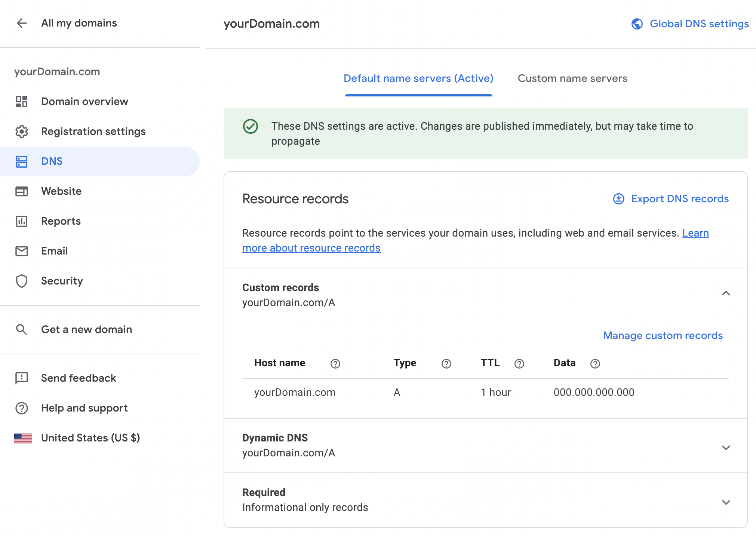Click sidebar yourDomain.com label
This screenshot has height=536, width=756.
pyautogui.click(x=57, y=72)
